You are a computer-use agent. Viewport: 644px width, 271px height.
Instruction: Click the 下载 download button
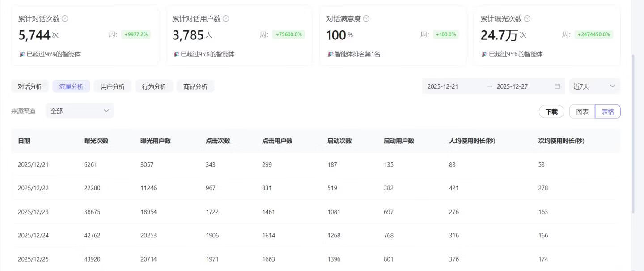[x=551, y=112]
